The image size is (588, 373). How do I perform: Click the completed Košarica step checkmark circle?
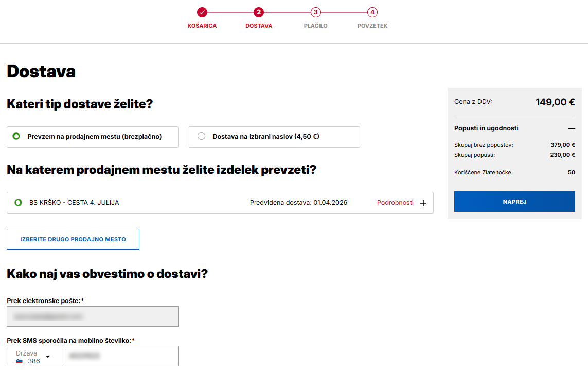pyautogui.click(x=202, y=12)
